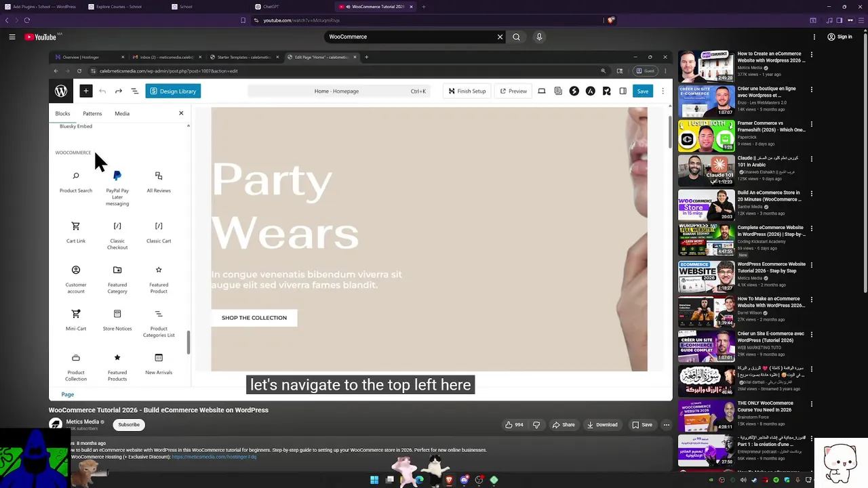
Task: Click the Download button under the video
Action: tap(602, 425)
